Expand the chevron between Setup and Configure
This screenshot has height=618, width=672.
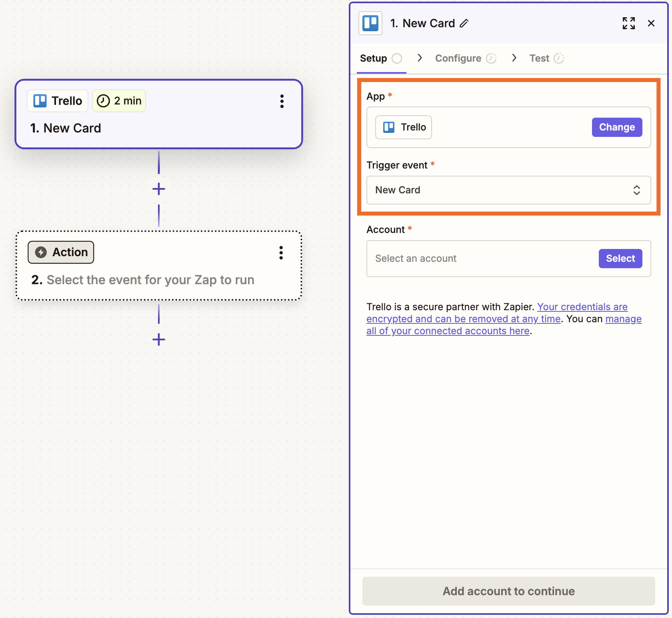coord(419,58)
